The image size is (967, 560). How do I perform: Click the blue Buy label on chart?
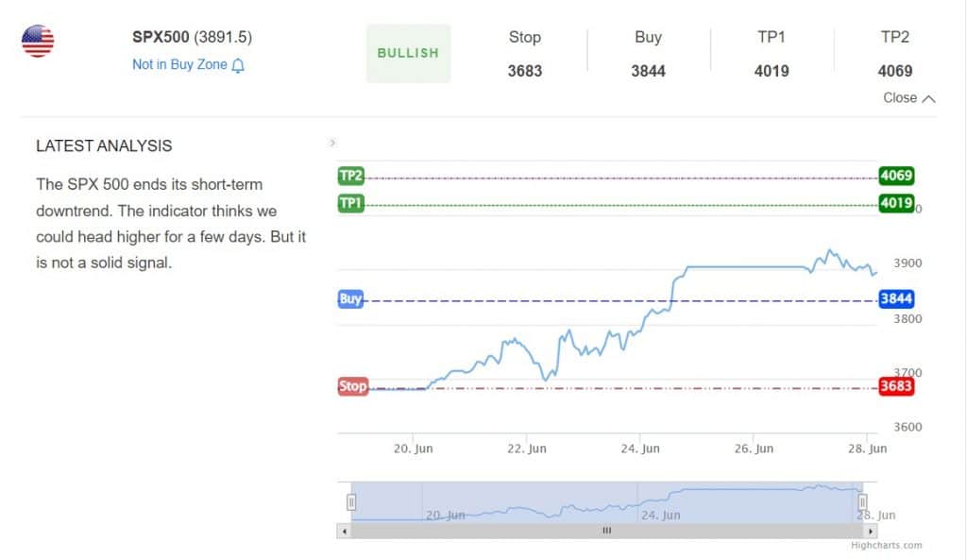[350, 299]
